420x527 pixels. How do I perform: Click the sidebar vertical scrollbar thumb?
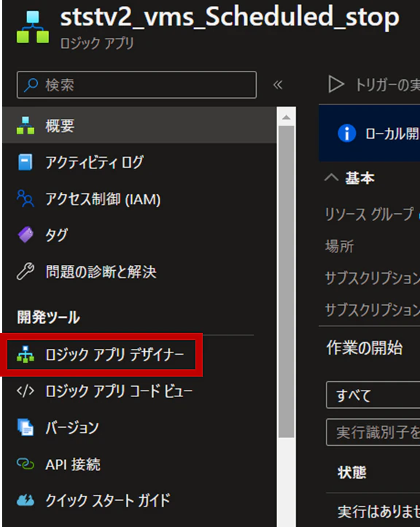point(287,282)
